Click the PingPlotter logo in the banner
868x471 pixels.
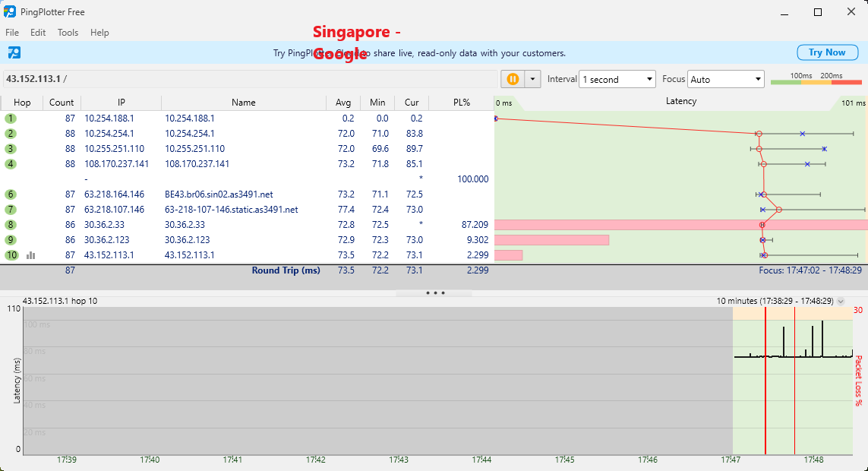click(14, 52)
